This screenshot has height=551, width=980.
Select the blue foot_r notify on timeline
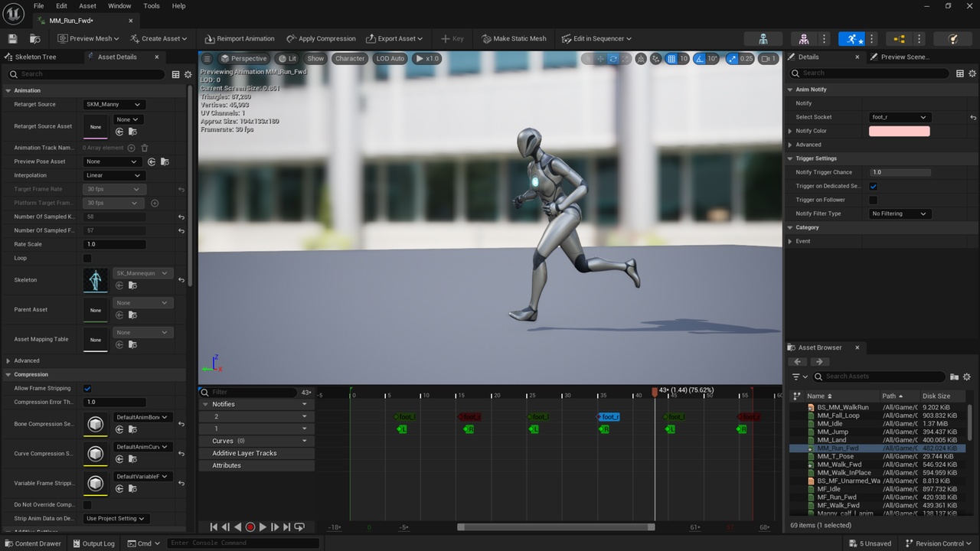point(609,417)
